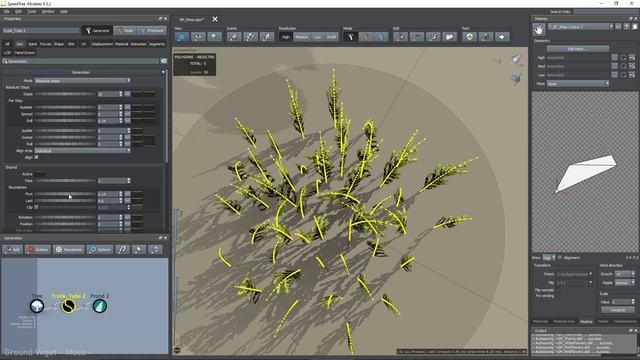The image size is (640, 360).
Task: Select the Tree node icon
Action: pos(37,306)
